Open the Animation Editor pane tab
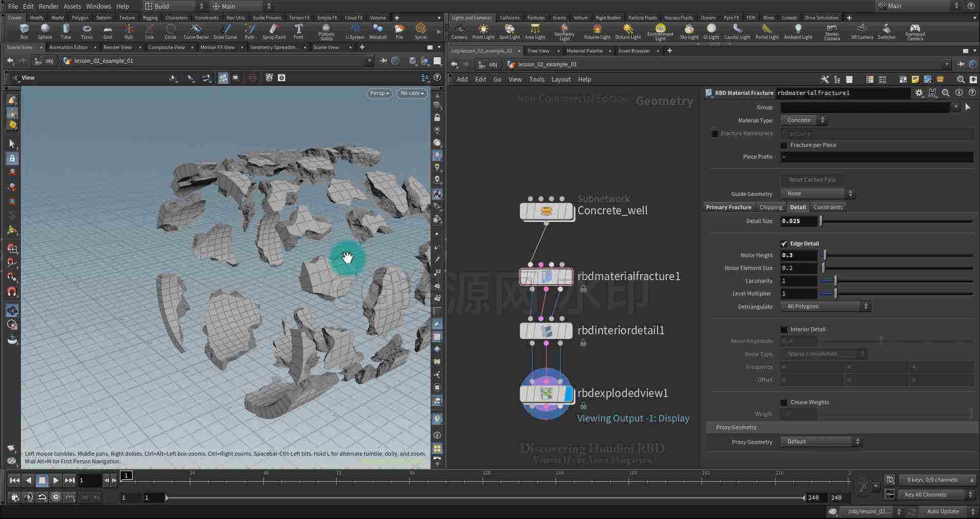 point(68,47)
